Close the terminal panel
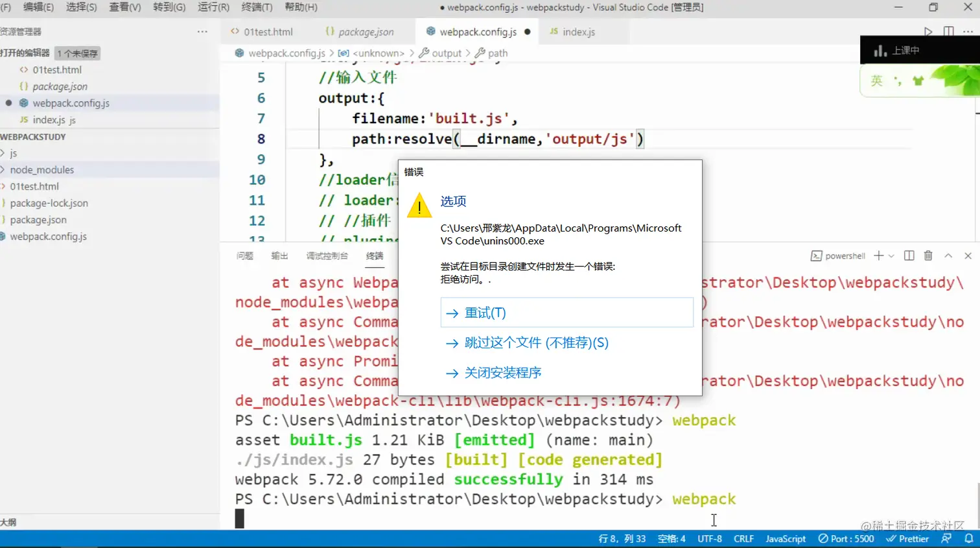 click(968, 256)
